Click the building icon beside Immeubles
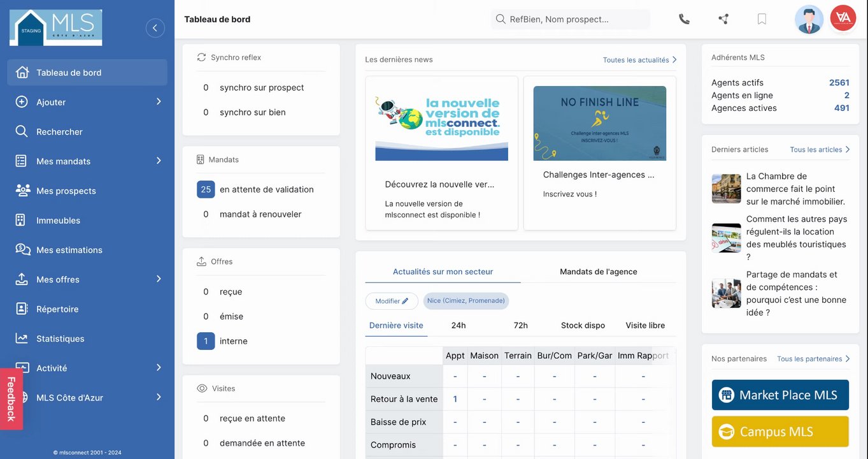This screenshot has height=459, width=868. (x=20, y=220)
